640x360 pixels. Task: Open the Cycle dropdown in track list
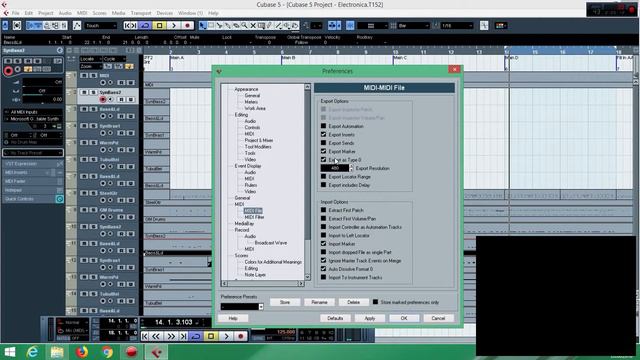[x=114, y=59]
